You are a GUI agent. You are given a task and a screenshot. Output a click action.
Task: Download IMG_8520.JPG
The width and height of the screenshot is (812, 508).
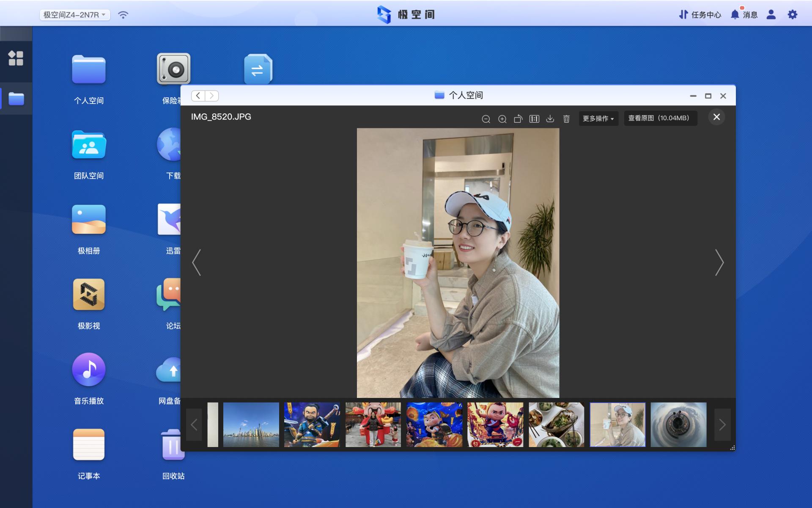(550, 119)
